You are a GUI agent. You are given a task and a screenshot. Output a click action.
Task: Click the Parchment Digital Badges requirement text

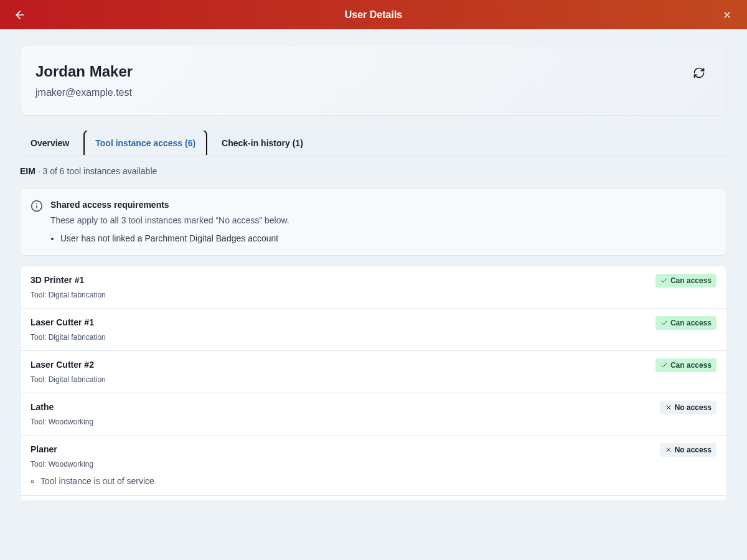coord(169,238)
